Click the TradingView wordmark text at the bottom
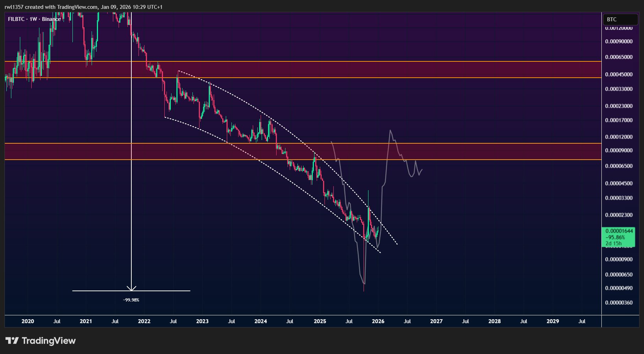Viewport: 644px width, 354px height. [49, 341]
